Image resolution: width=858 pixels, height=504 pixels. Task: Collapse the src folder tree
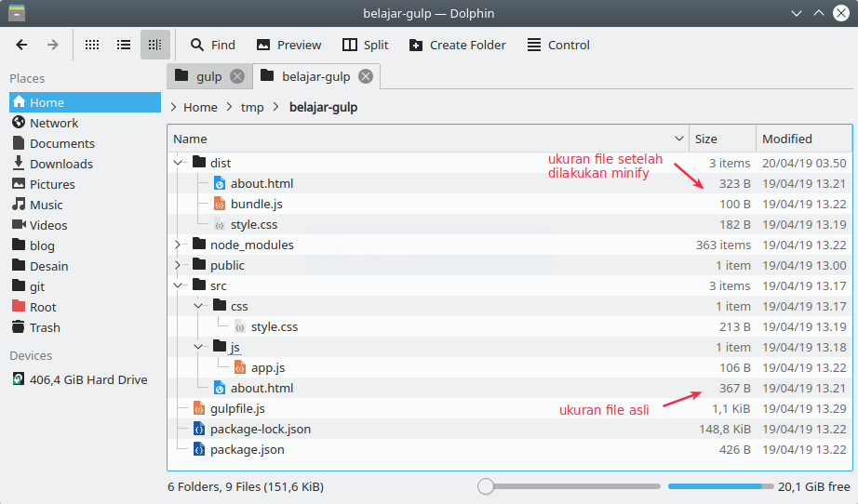pos(178,285)
